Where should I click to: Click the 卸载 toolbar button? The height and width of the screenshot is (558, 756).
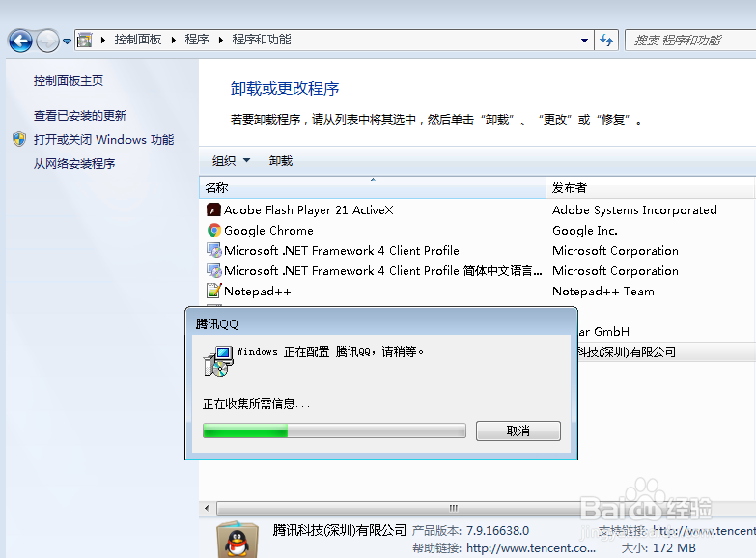tap(281, 160)
